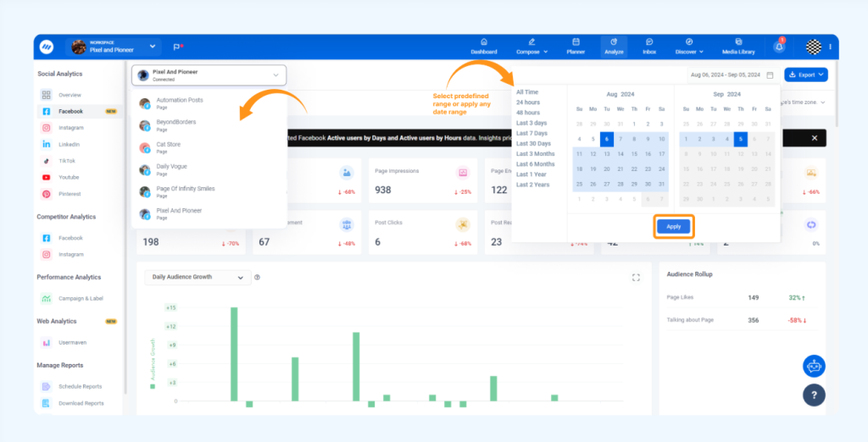Open the Media Library tab
868x442 pixels.
[737, 47]
